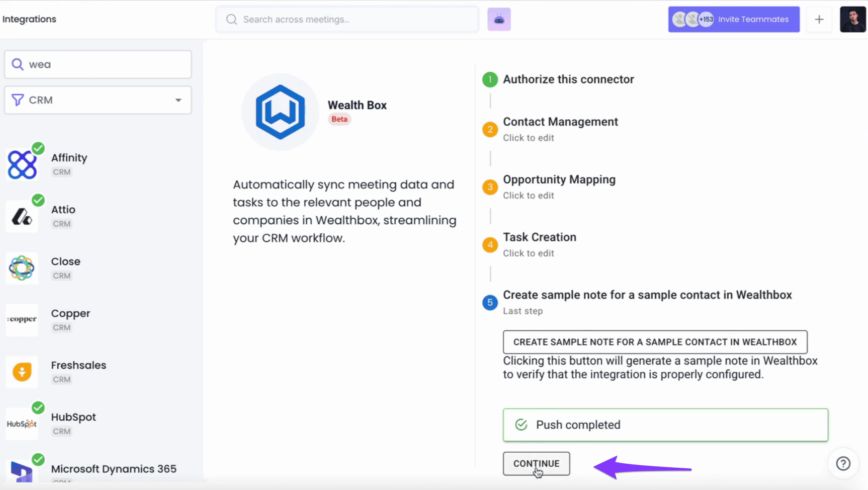
Task: Click the Integrations page title
Action: tap(29, 19)
